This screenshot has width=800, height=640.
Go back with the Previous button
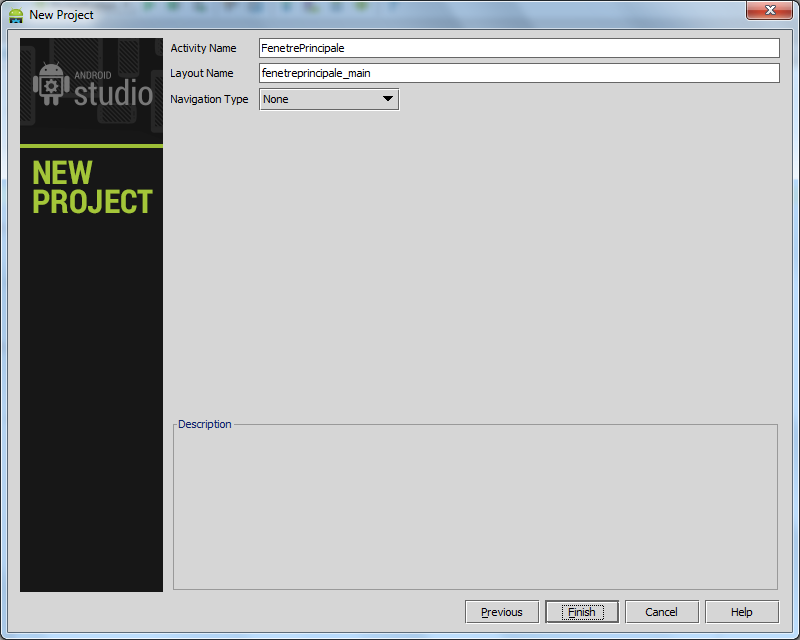[x=502, y=612]
